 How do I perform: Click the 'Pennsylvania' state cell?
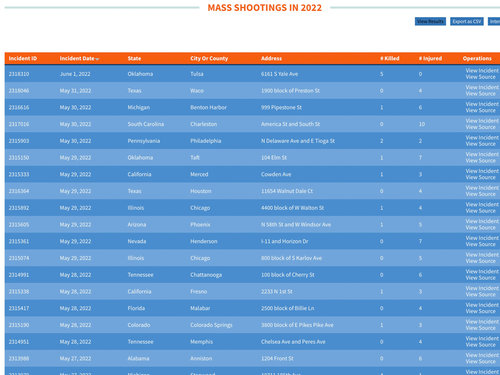[144, 141]
